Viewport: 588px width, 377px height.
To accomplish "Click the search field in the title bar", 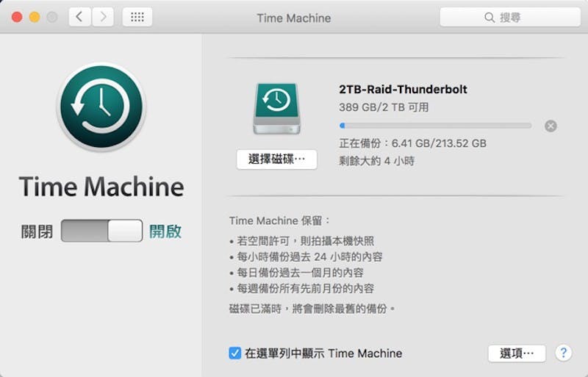I will tap(510, 17).
